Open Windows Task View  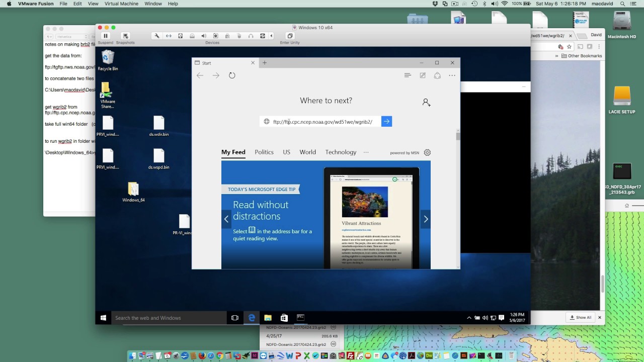(234, 318)
